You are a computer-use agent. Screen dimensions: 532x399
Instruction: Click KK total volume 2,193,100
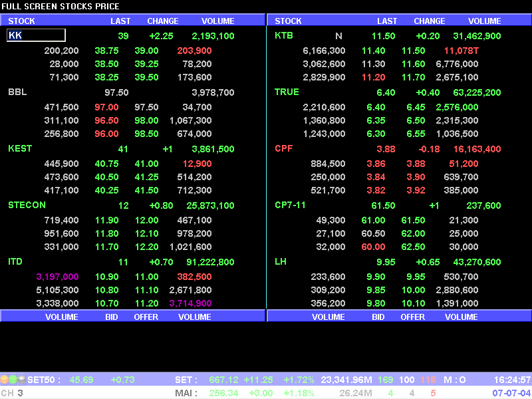(213, 36)
